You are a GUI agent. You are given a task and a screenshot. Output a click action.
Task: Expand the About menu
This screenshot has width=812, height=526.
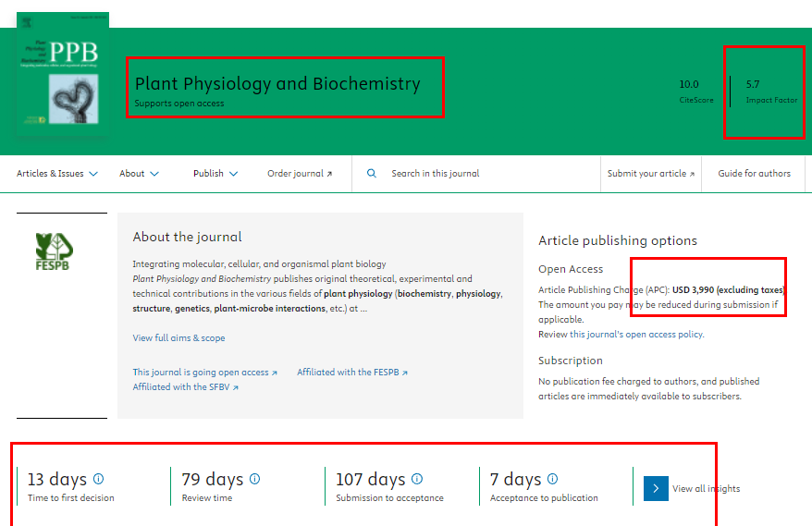point(139,174)
